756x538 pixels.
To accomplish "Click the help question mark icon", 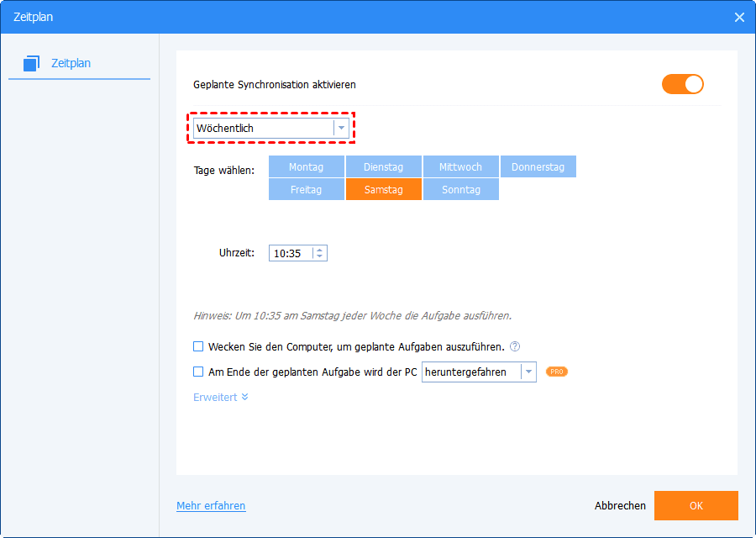I will coord(515,346).
